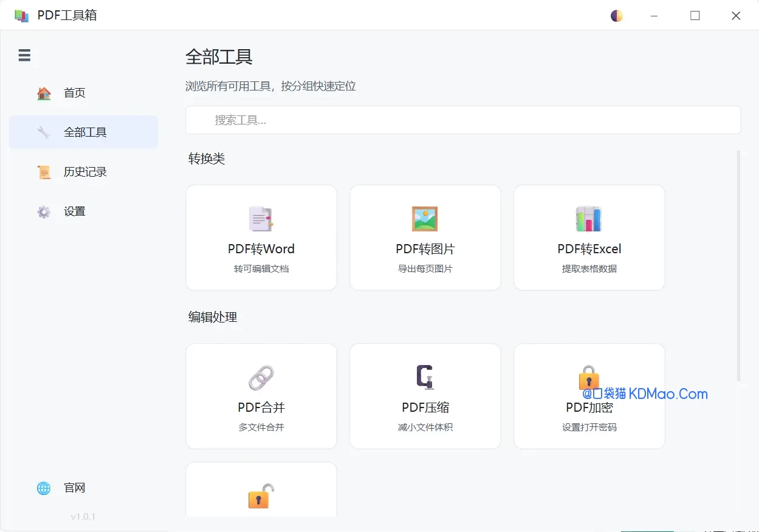This screenshot has height=532, width=759.
Task: Click the 多文件合并 description text
Action: pos(261,427)
